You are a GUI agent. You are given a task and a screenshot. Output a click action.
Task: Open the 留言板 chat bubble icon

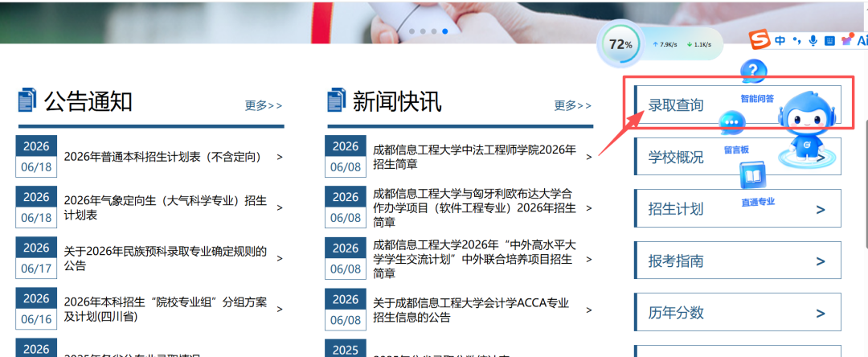tap(732, 123)
